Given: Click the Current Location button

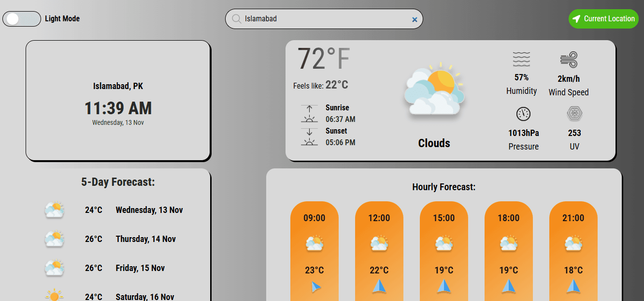Looking at the screenshot, I should (603, 19).
